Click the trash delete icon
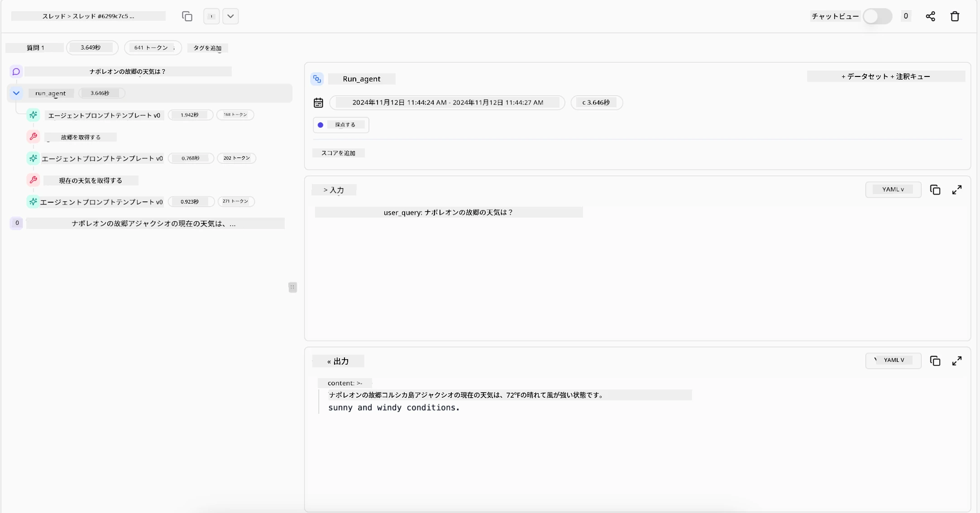The image size is (980, 513). coord(955,16)
